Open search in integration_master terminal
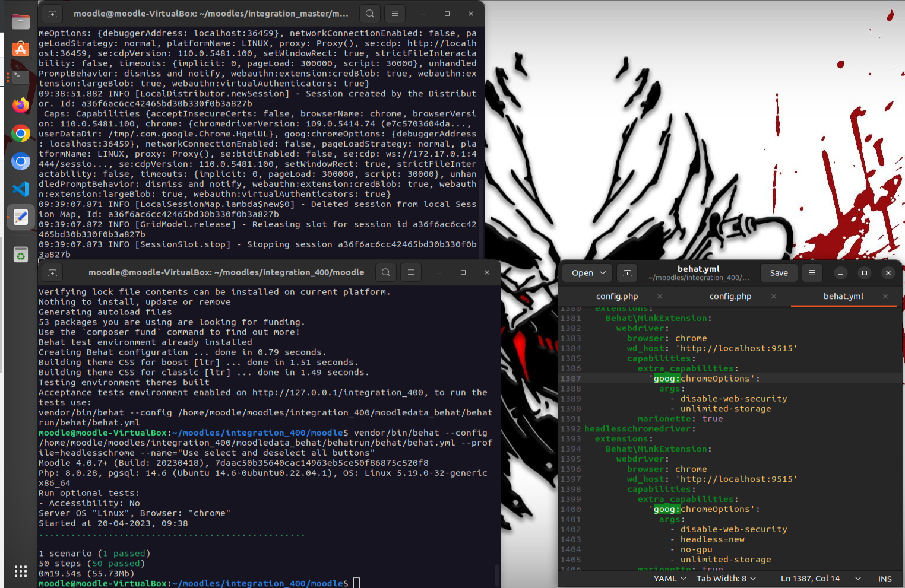Viewport: 905px width, 588px height. (x=370, y=14)
